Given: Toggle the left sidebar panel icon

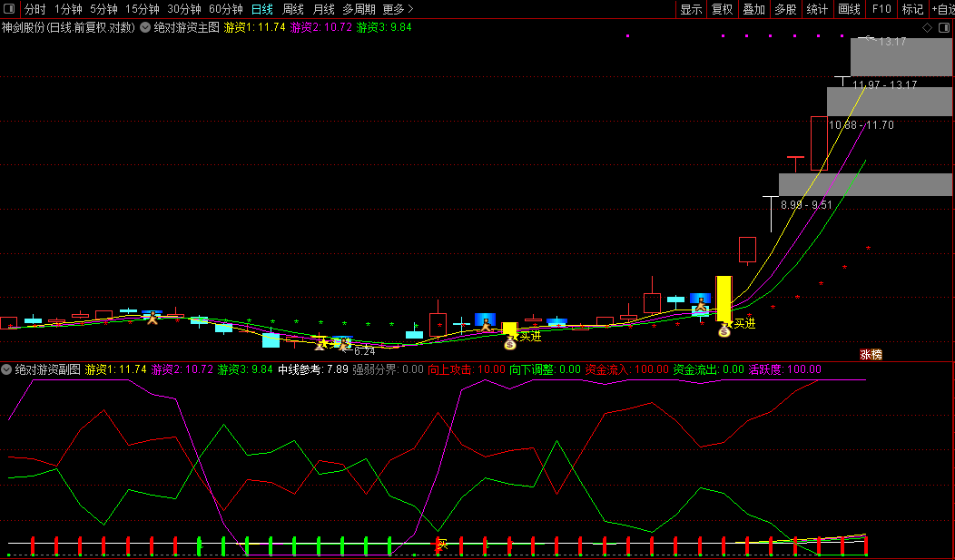Looking at the screenshot, I should pyautogui.click(x=10, y=9).
